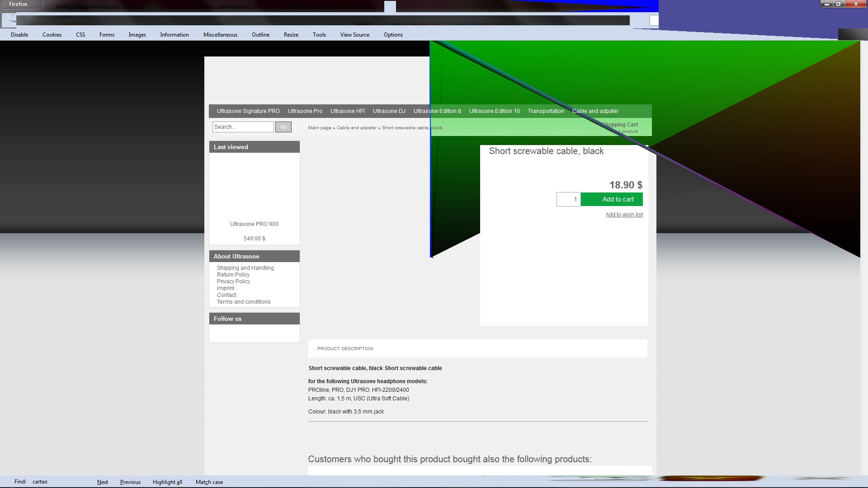Click the browser address bar

(x=323, y=20)
